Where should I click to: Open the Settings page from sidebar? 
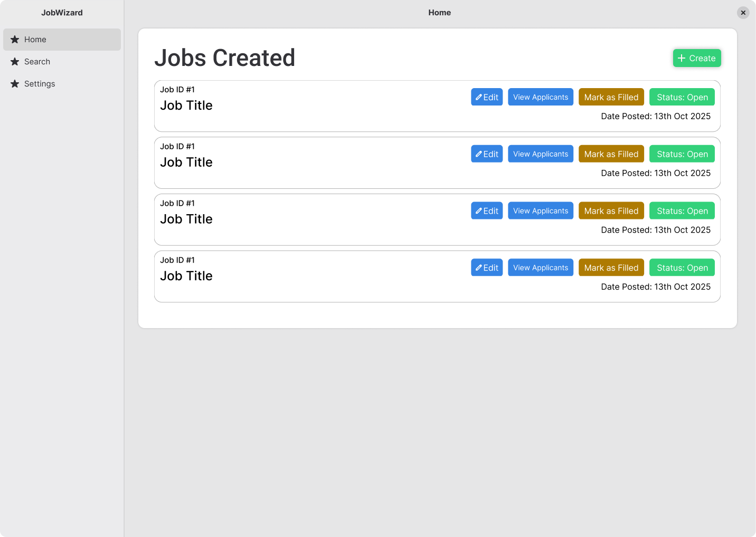coord(40,84)
